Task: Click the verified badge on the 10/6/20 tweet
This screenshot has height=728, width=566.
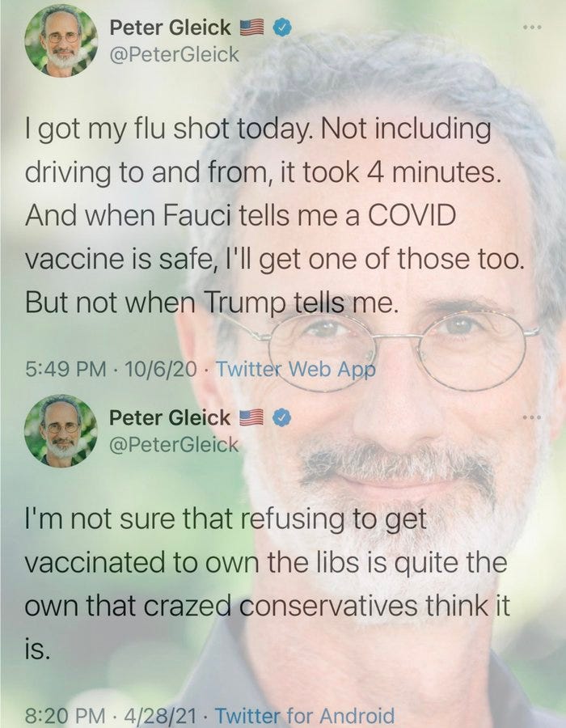Action: [x=281, y=28]
